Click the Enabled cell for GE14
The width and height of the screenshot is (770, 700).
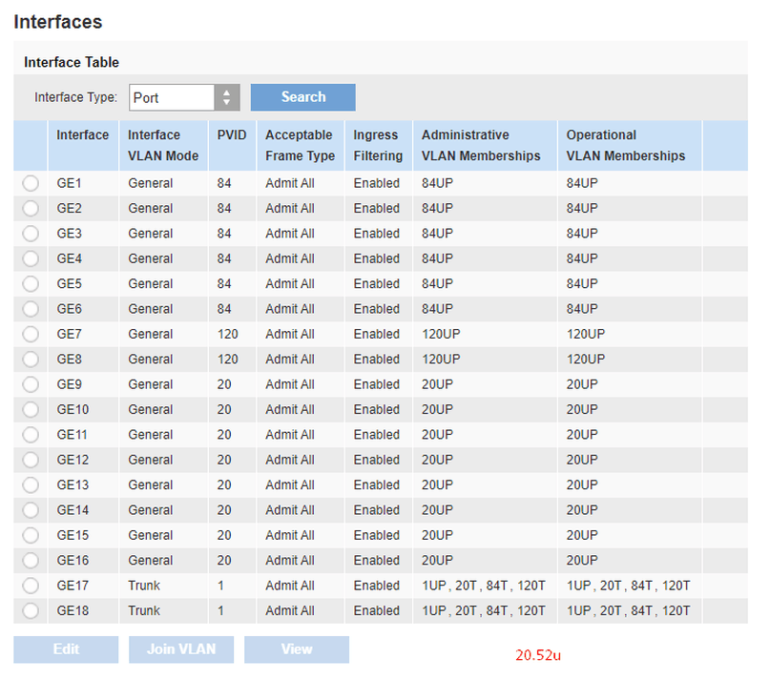tap(377, 510)
